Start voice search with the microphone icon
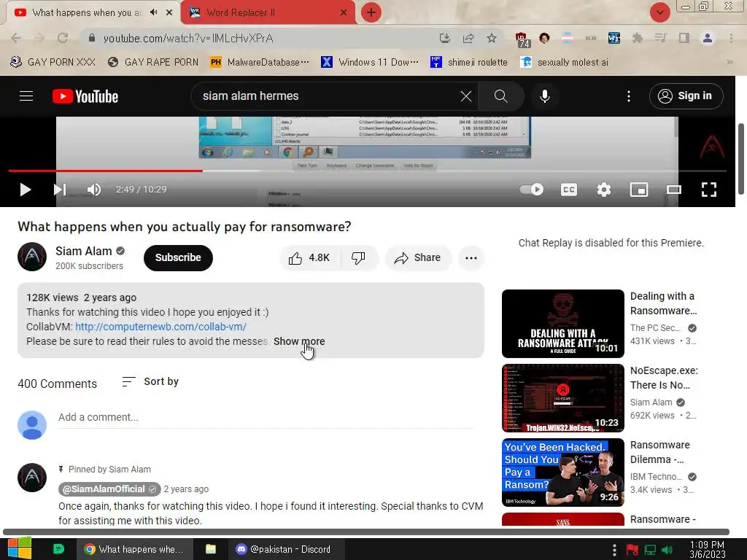 pyautogui.click(x=544, y=96)
